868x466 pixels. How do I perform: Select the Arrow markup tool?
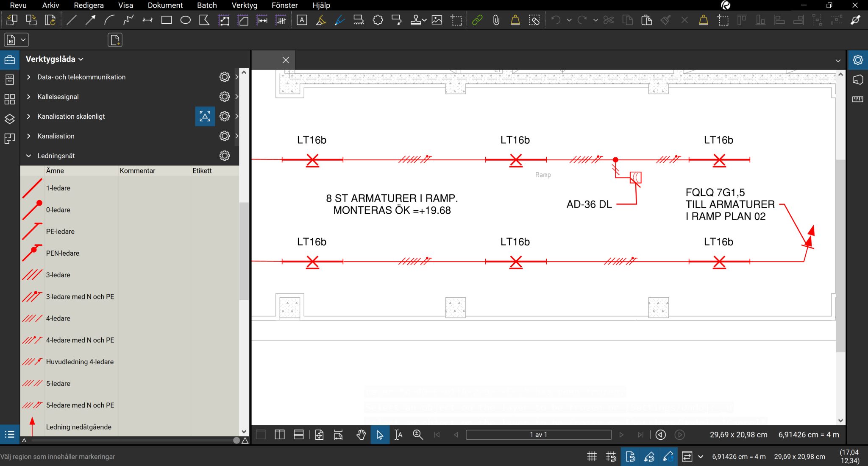[90, 20]
